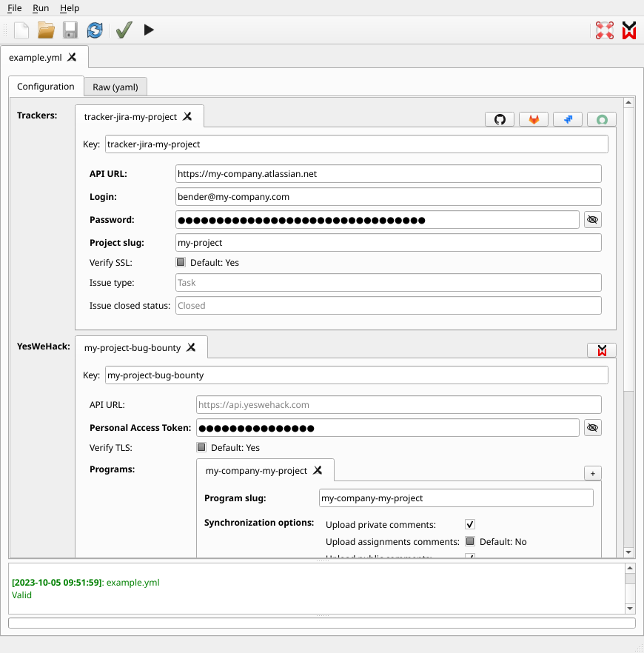
Task: Add a new program with the plus button
Action: coord(592,472)
